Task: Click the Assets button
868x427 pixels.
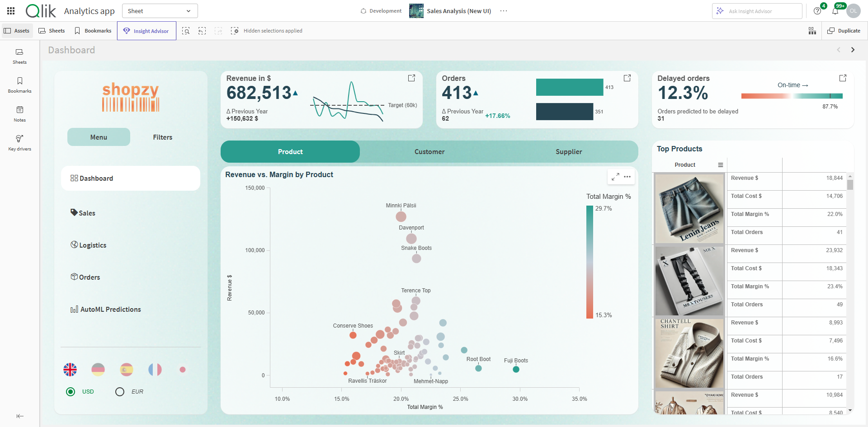Action: tap(17, 31)
